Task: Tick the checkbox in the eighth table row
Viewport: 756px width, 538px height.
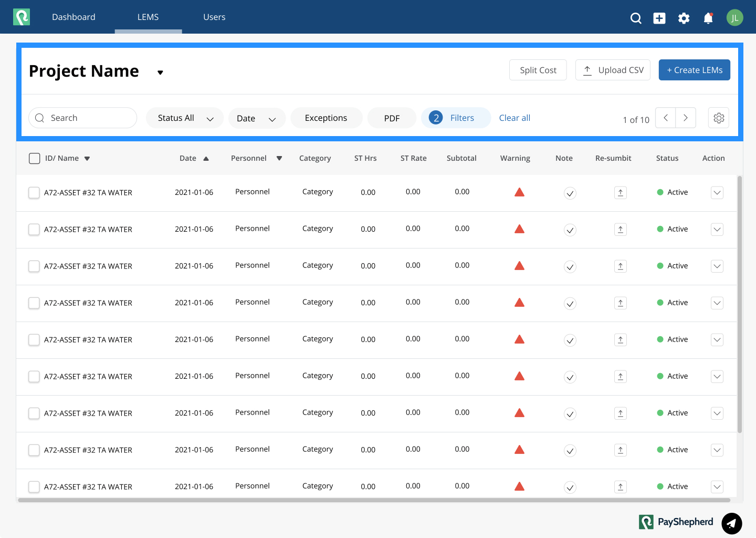Action: click(34, 450)
